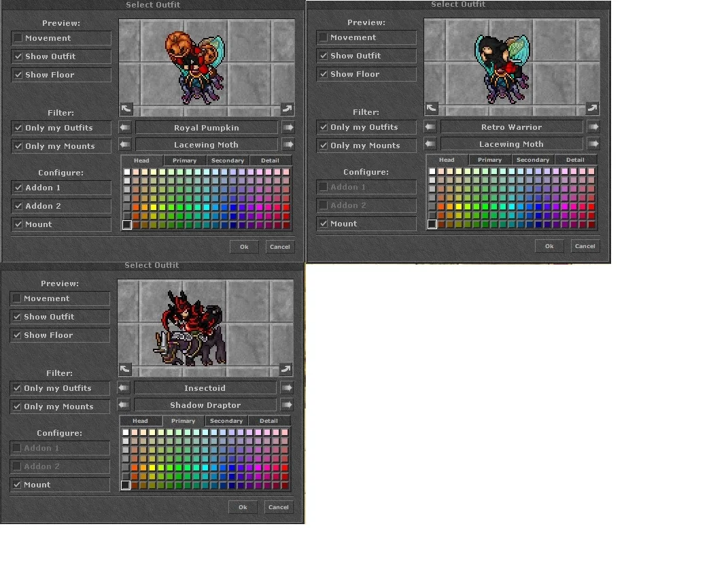Rotate Retro Warrior preview counterclockwise
The image size is (728, 586).
point(432,108)
